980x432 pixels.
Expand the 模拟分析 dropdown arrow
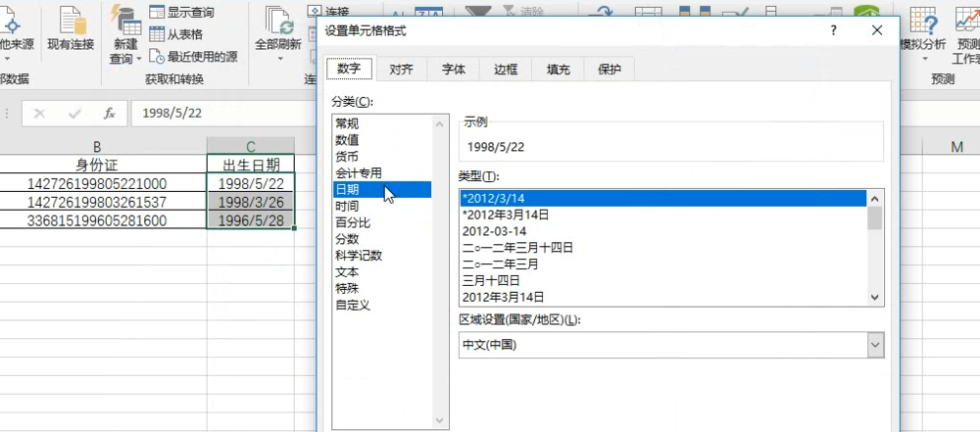[925, 59]
